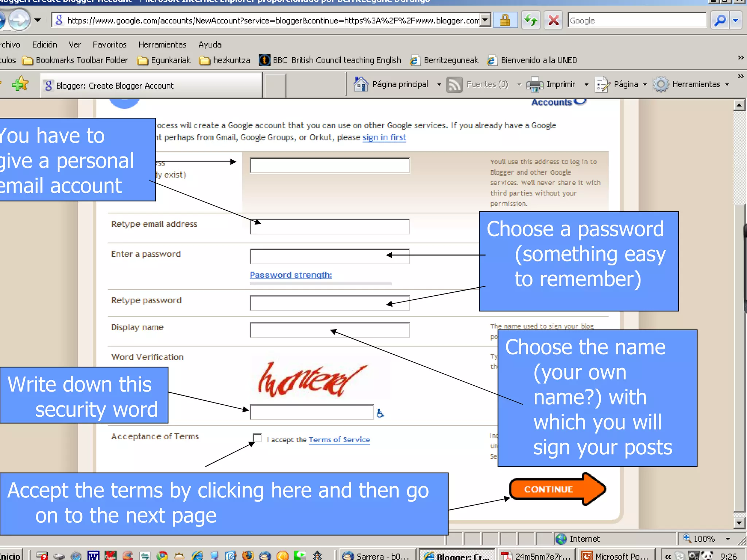Image resolution: width=747 pixels, height=560 pixels.
Task: Click the Password strength link
Action: click(x=291, y=275)
